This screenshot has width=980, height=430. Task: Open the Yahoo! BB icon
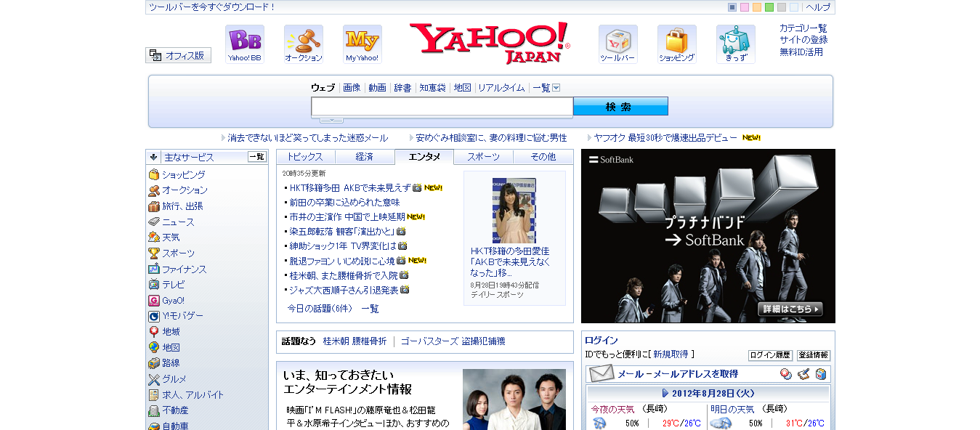point(244,44)
